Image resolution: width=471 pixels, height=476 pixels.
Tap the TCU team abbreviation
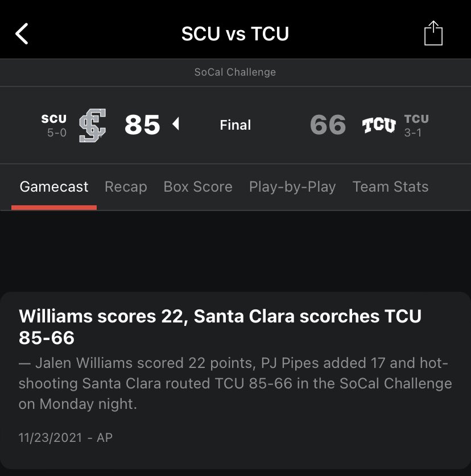click(416, 119)
